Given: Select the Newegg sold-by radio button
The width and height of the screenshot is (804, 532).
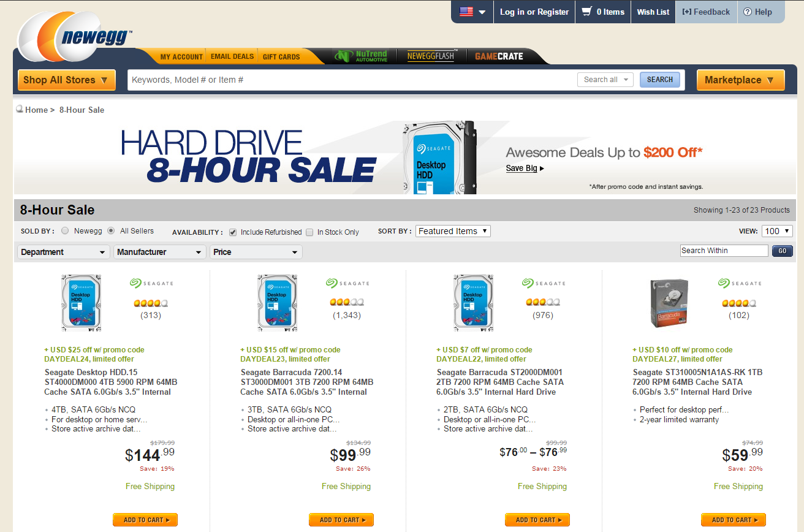Looking at the screenshot, I should point(65,231).
